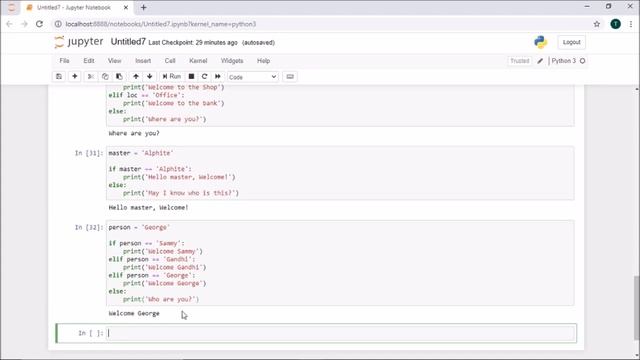Screen dimensions: 640x360
Task: Click the kernel idle circle indicator
Action: (582, 61)
